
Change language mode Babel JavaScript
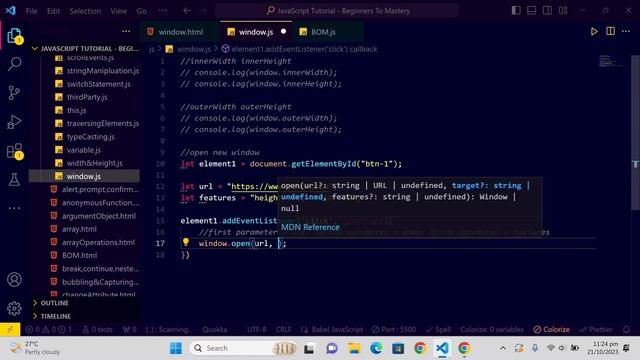point(332,329)
